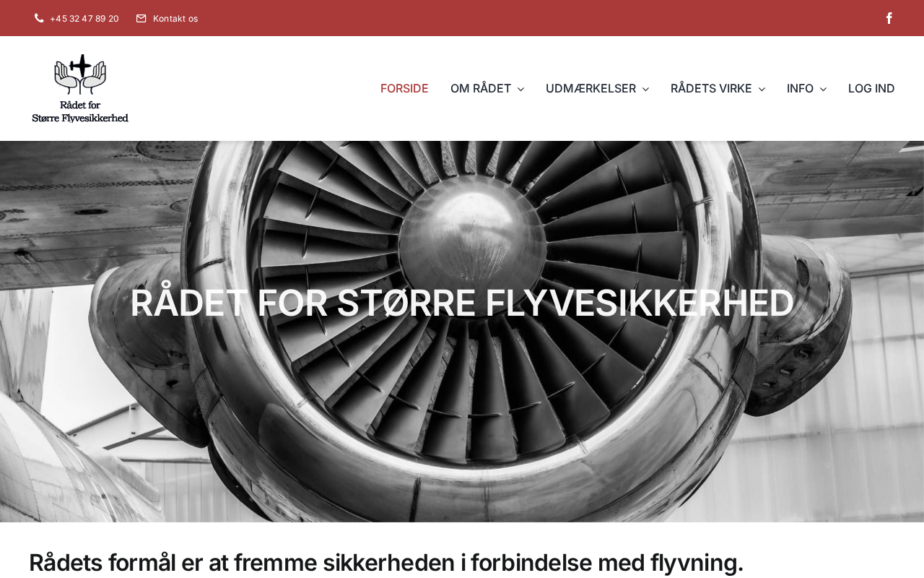Viewport: 924px width, 578px height.
Task: Click the Rådet for Større Flyvesikkerhed logo
Action: (x=80, y=88)
